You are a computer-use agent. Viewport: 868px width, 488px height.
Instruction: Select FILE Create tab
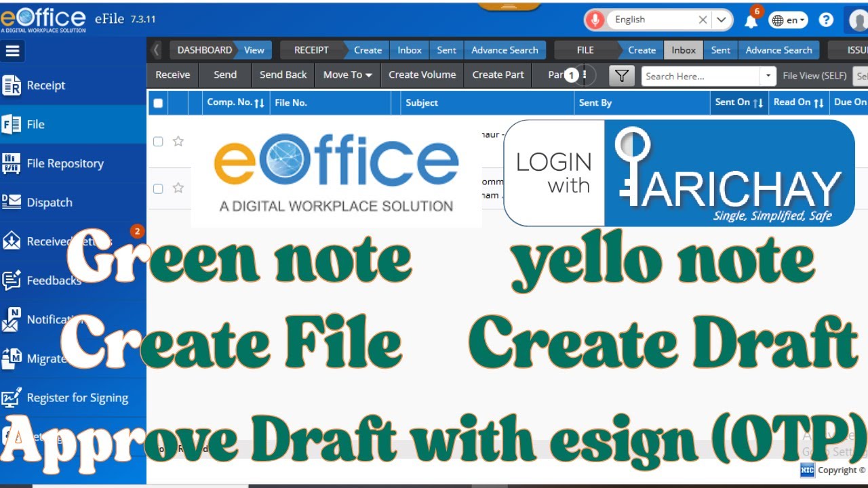[642, 50]
